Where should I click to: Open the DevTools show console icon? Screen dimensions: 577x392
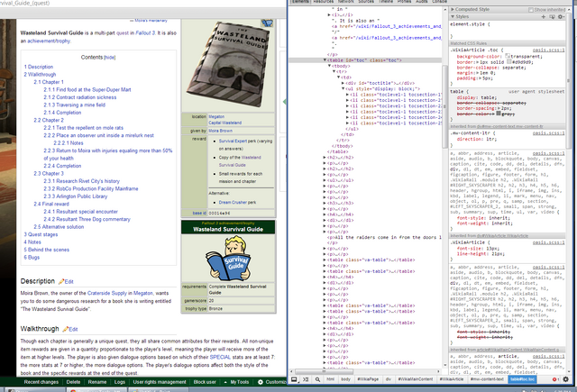click(x=306, y=379)
